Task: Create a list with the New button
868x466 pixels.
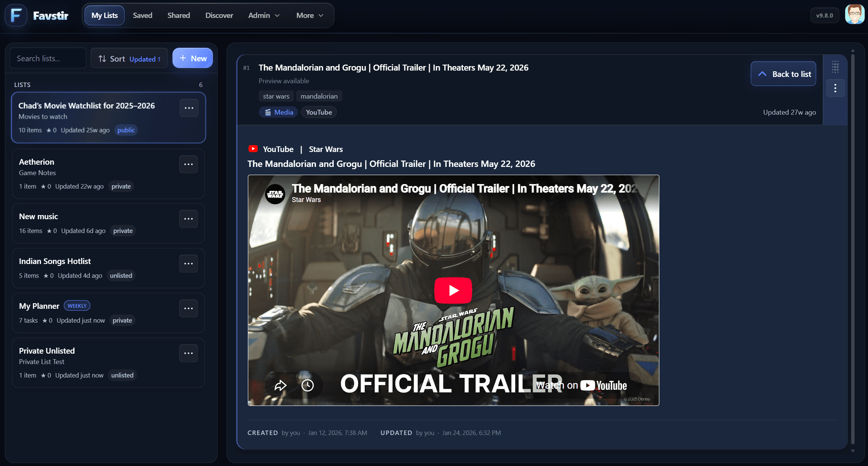Action: click(193, 58)
